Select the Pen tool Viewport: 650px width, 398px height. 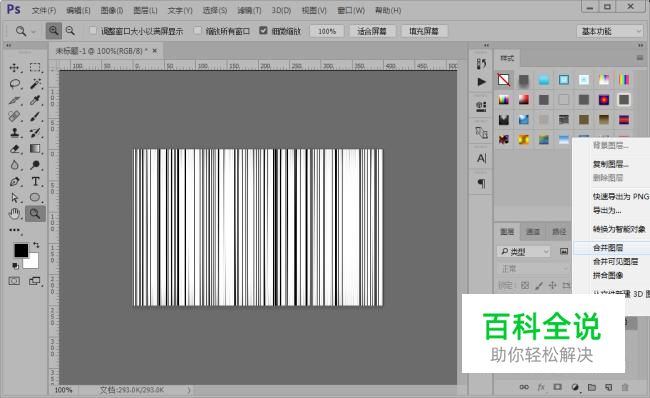tap(15, 181)
